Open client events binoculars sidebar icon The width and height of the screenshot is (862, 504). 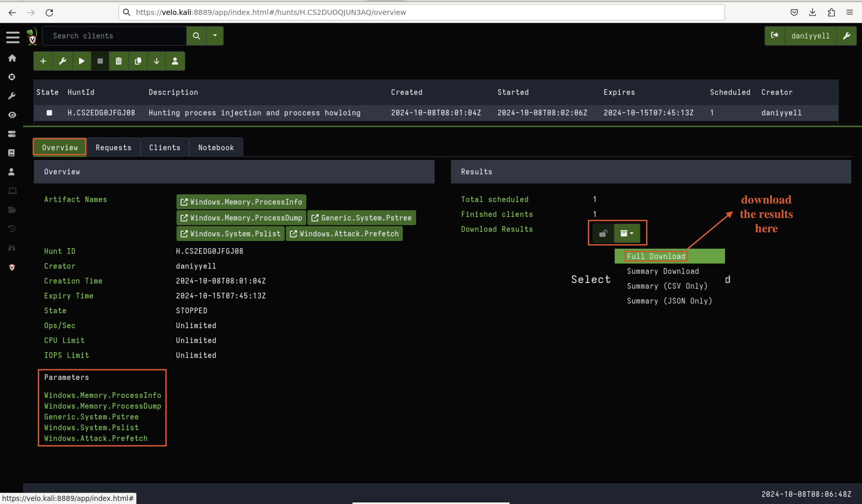tap(12, 248)
